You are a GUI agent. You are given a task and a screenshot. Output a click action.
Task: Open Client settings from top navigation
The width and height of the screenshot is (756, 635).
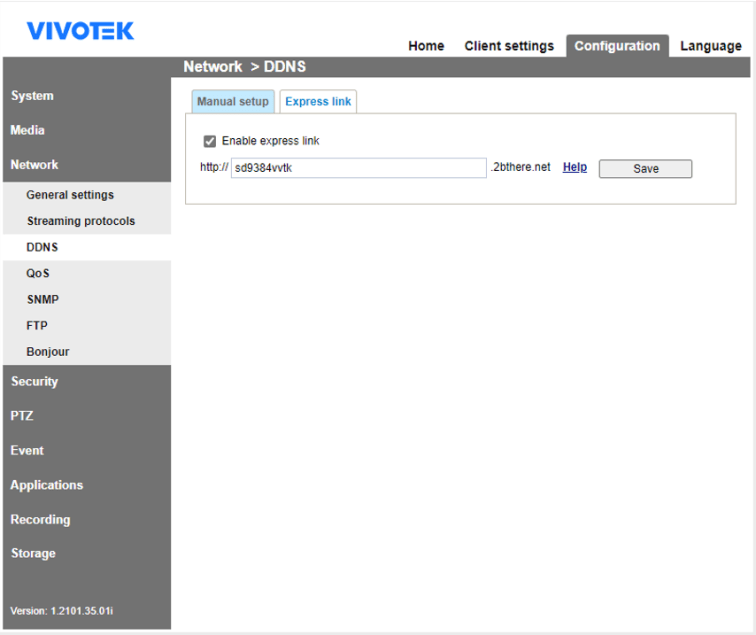(x=509, y=46)
